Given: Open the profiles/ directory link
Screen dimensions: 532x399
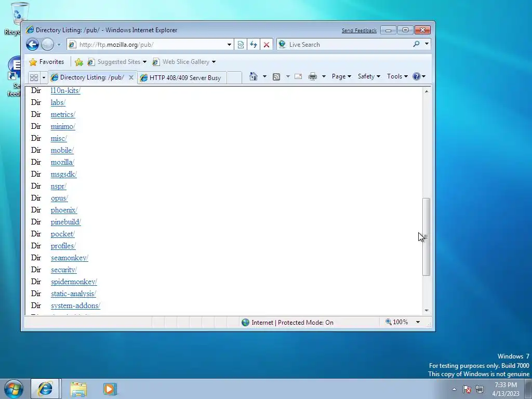Looking at the screenshot, I should (x=63, y=246).
